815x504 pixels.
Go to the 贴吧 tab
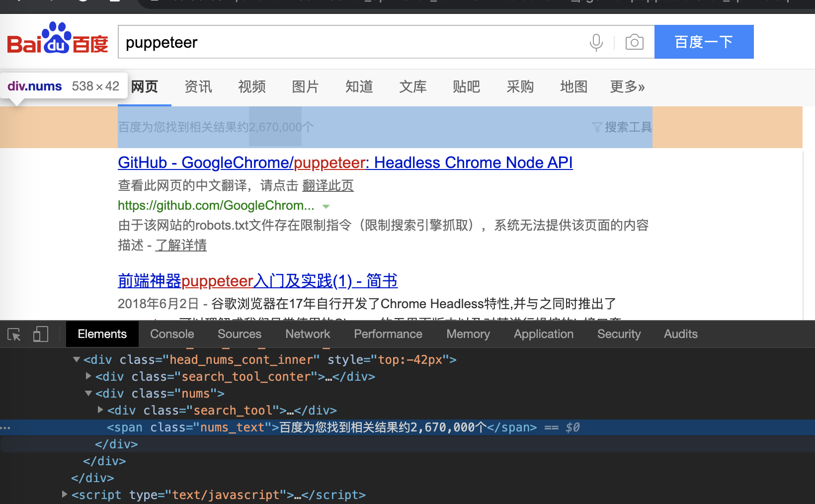pyautogui.click(x=466, y=87)
